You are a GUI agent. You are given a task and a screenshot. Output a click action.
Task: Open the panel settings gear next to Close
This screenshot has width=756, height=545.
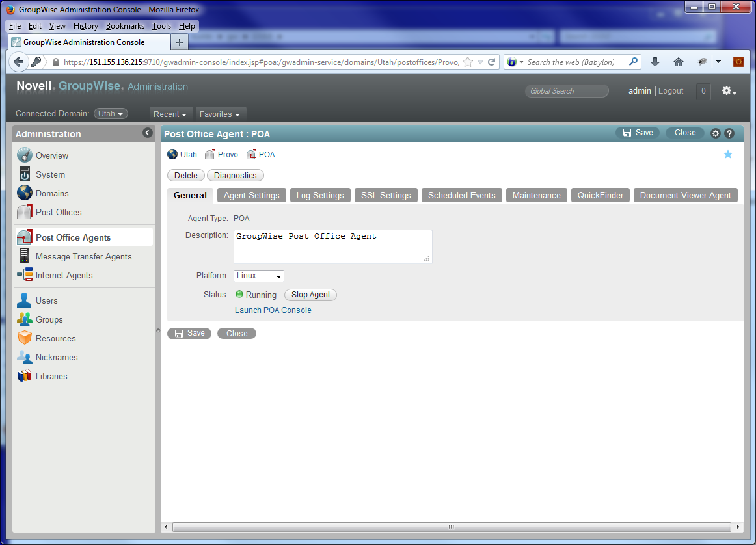716,133
